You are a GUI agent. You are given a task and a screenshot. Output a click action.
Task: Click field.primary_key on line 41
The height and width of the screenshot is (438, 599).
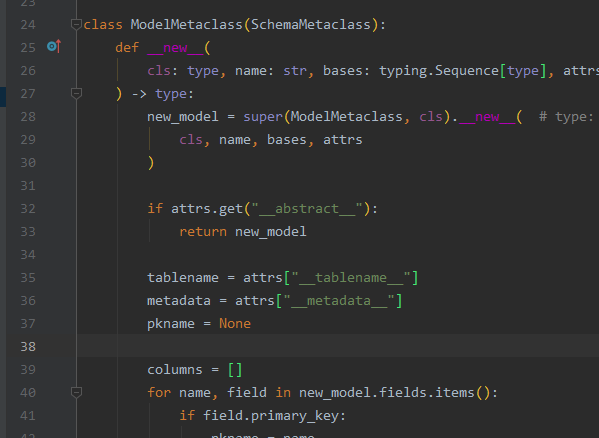coord(271,416)
